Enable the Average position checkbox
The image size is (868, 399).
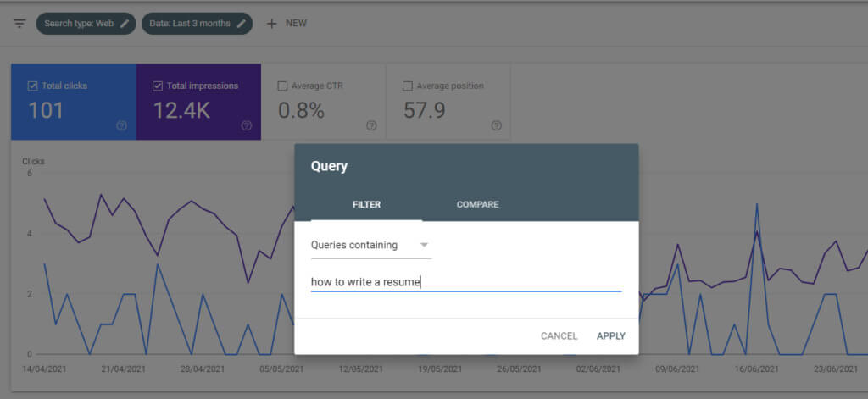coord(408,86)
